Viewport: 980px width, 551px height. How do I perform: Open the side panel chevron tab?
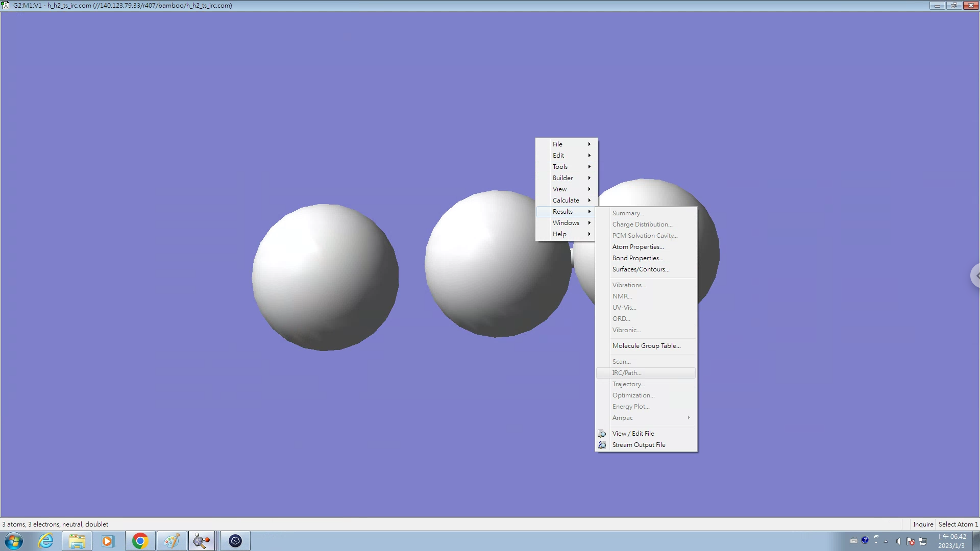click(975, 276)
